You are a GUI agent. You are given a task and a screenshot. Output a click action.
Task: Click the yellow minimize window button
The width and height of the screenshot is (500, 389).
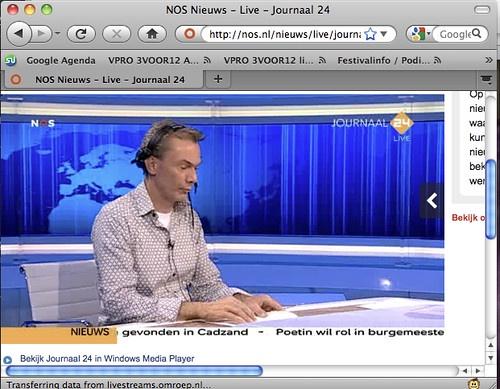[x=30, y=9]
